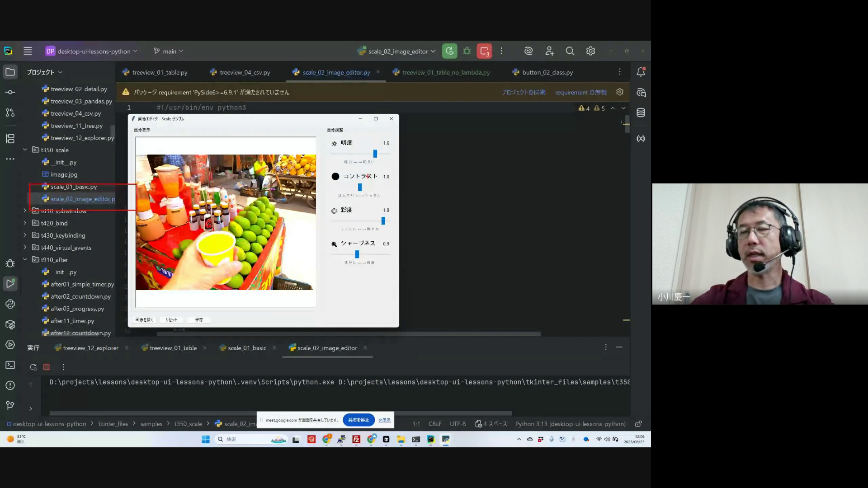Image resolution: width=868 pixels, height=488 pixels.
Task: Open image.jpg in the project tree
Action: [x=64, y=174]
